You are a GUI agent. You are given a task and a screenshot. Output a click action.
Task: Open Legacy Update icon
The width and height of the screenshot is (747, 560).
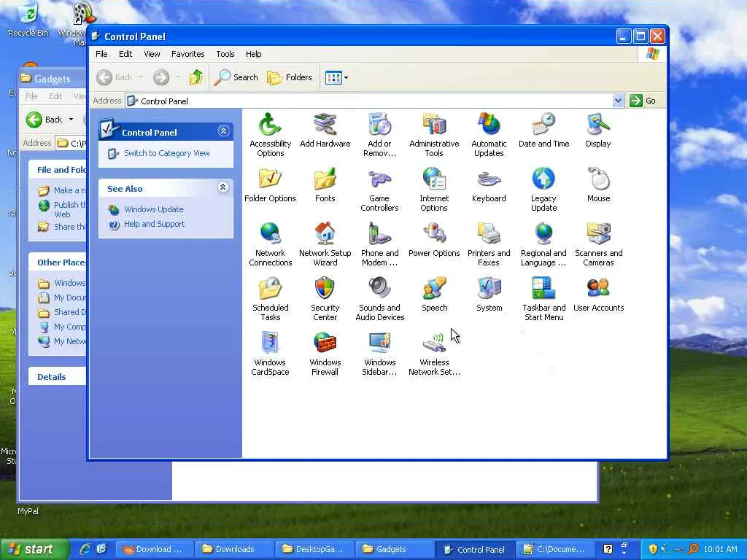pyautogui.click(x=543, y=190)
